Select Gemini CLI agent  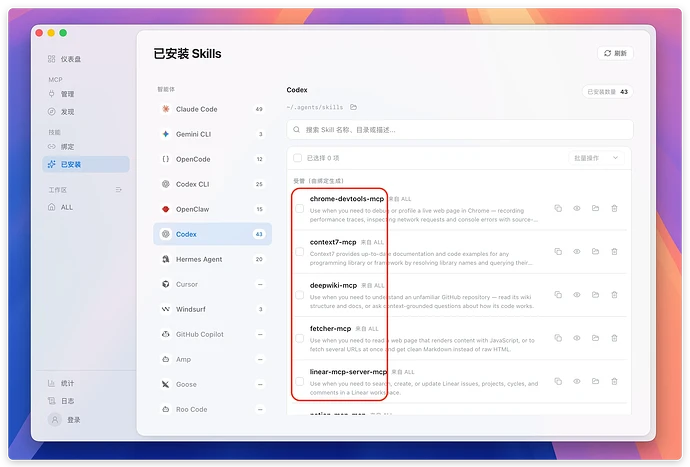point(213,134)
